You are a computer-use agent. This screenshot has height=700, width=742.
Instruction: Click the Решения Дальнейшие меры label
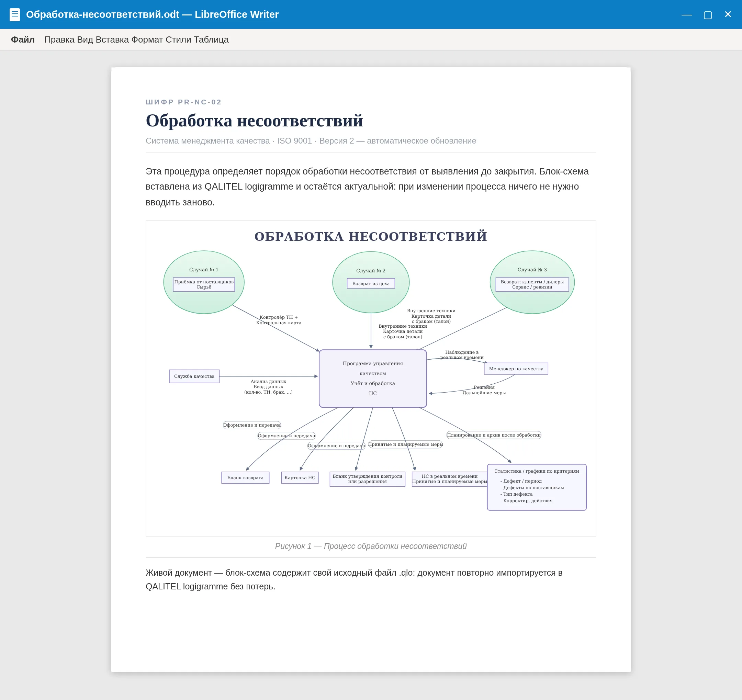(x=484, y=390)
